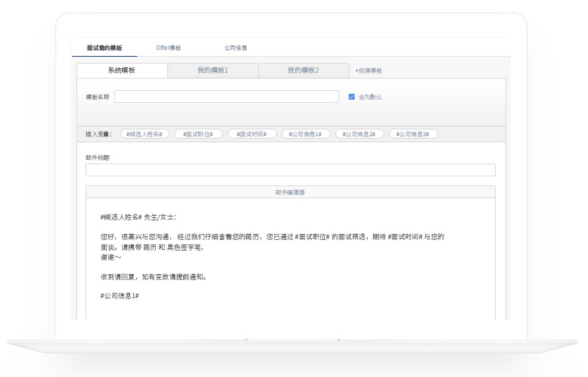This screenshot has height=377, width=588.
Task: Insert the #公司信息1# variable pill
Action: click(305, 134)
